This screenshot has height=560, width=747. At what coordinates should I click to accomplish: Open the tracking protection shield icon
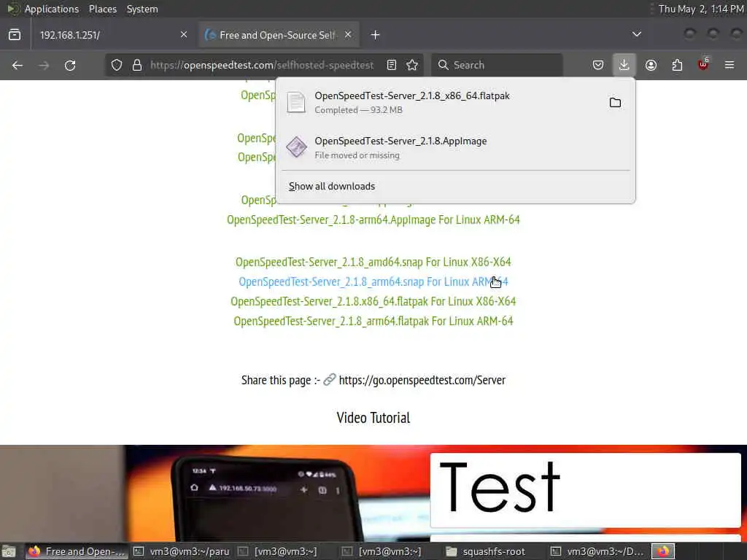coord(117,65)
